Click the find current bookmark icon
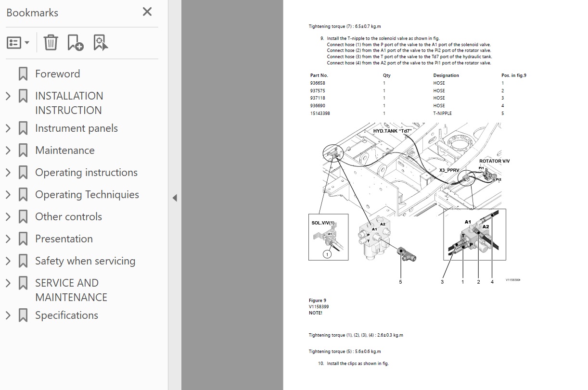The width and height of the screenshot is (588, 390). point(101,43)
